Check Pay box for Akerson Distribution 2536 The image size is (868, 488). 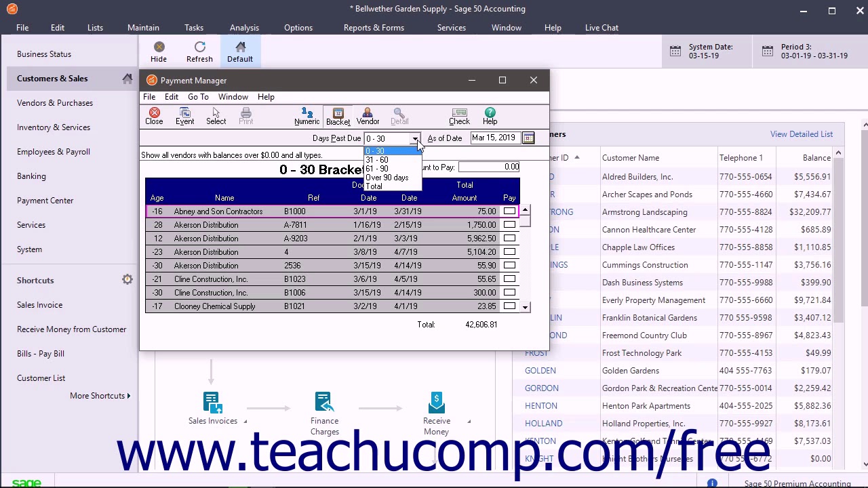coord(509,266)
